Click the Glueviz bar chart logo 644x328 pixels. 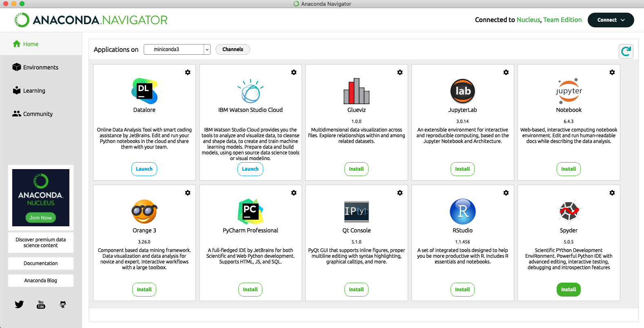tap(356, 91)
